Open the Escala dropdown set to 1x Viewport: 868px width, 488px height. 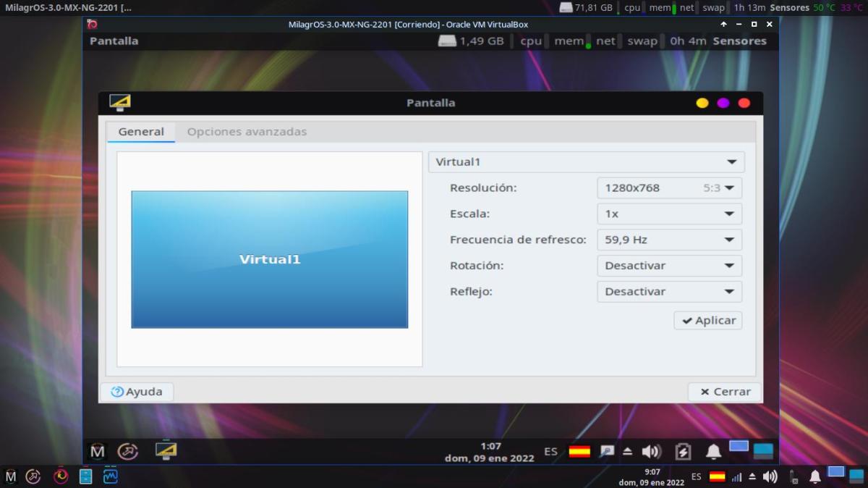(669, 214)
